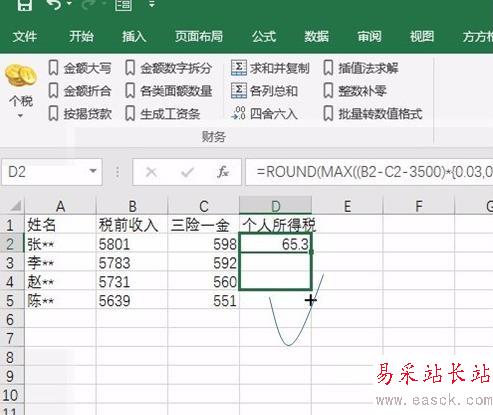Click the 整数补零 tool
Screen dimensions: 493x415
355,91
